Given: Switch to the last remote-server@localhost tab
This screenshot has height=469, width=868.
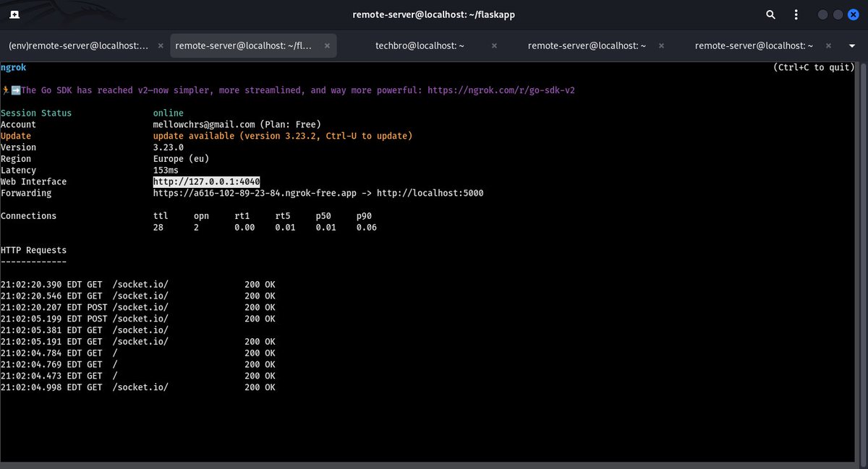Looking at the screenshot, I should coord(754,46).
